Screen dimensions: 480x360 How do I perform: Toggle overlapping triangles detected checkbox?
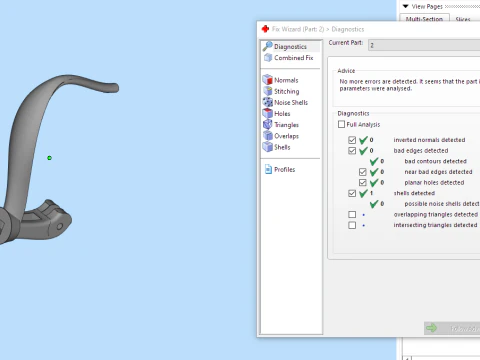[352, 214]
